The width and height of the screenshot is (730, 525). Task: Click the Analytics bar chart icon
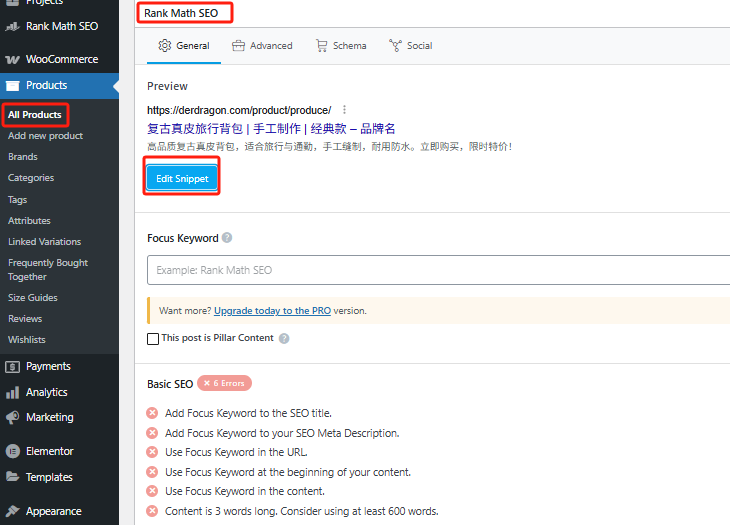[x=12, y=392]
